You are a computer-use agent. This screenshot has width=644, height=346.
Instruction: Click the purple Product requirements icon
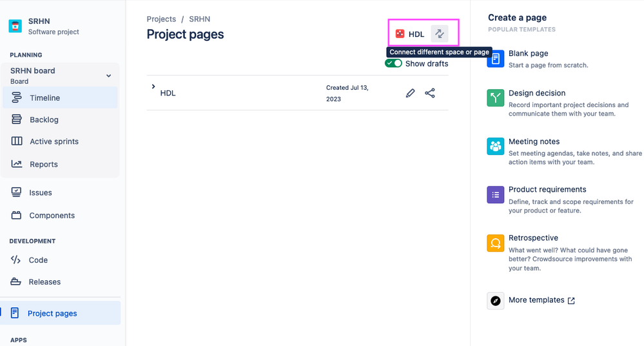(496, 194)
